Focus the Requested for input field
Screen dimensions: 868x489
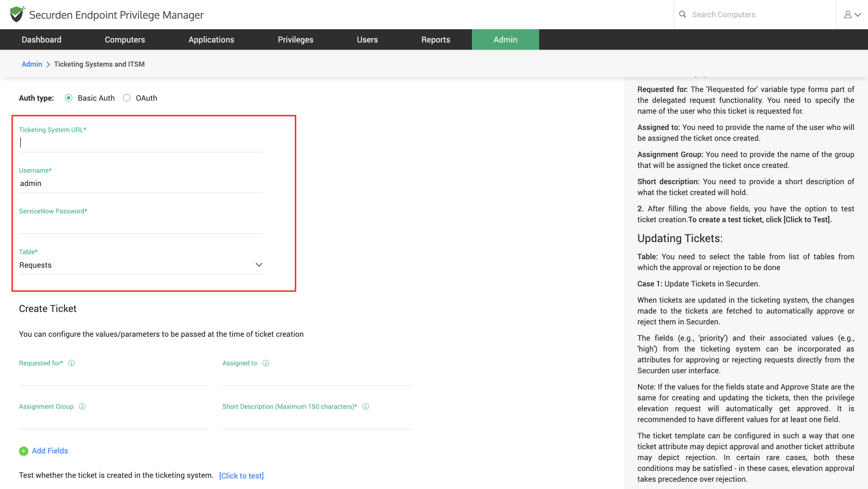114,377
